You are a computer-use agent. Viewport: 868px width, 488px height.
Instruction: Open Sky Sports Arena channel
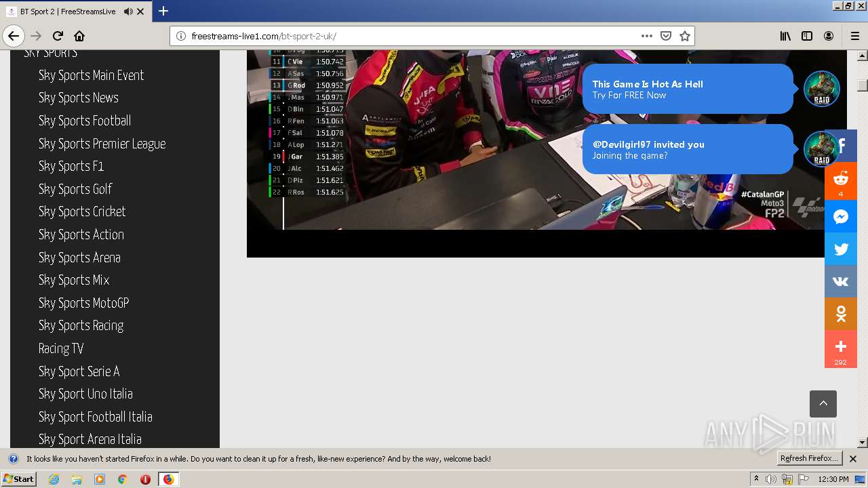point(79,258)
